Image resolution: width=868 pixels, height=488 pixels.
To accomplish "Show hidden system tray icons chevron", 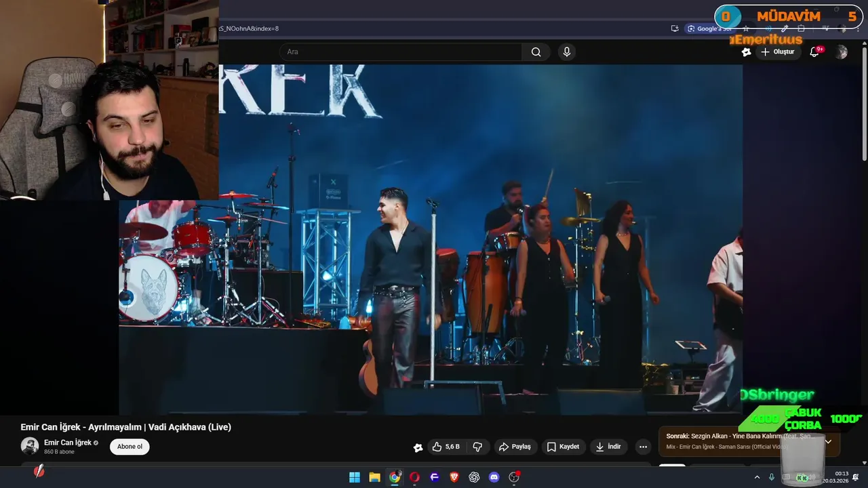I will coord(757,477).
